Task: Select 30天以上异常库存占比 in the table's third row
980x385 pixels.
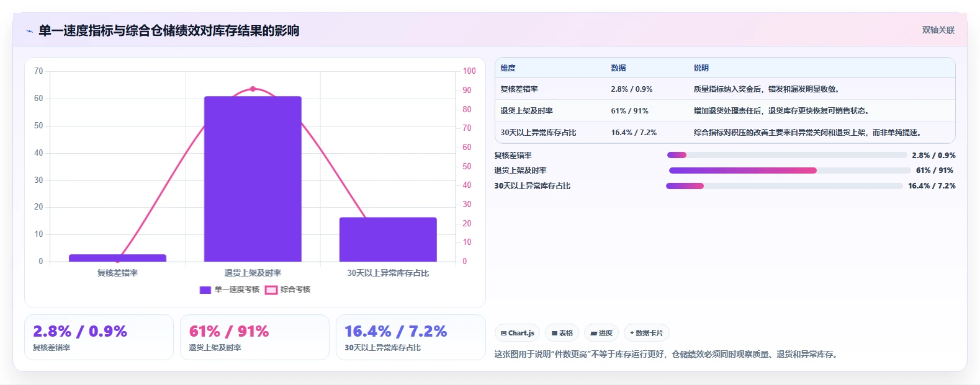Action: pyautogui.click(x=539, y=133)
